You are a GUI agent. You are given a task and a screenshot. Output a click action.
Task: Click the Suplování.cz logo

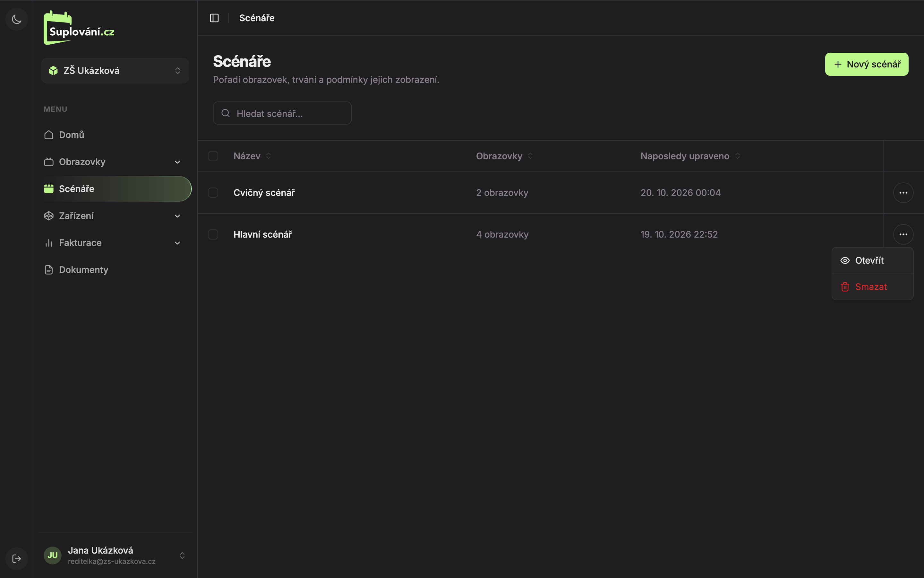[x=79, y=28]
